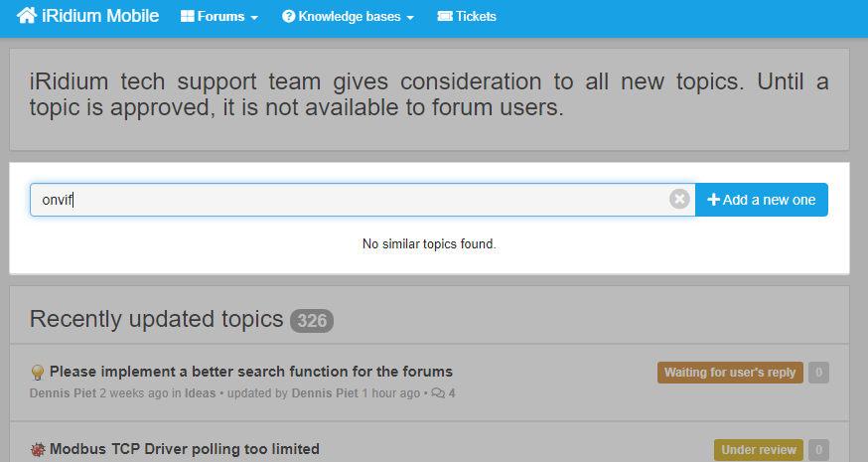Click the Under review status label

pyautogui.click(x=759, y=450)
